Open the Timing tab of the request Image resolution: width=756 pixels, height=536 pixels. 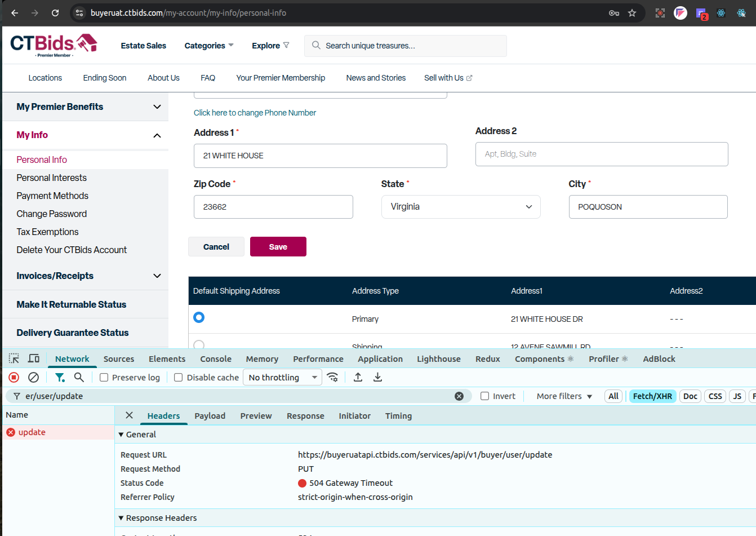coord(398,416)
